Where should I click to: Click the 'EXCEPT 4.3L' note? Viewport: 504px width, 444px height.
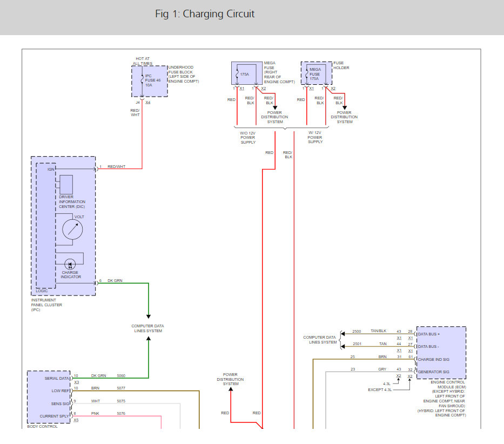[380, 389]
